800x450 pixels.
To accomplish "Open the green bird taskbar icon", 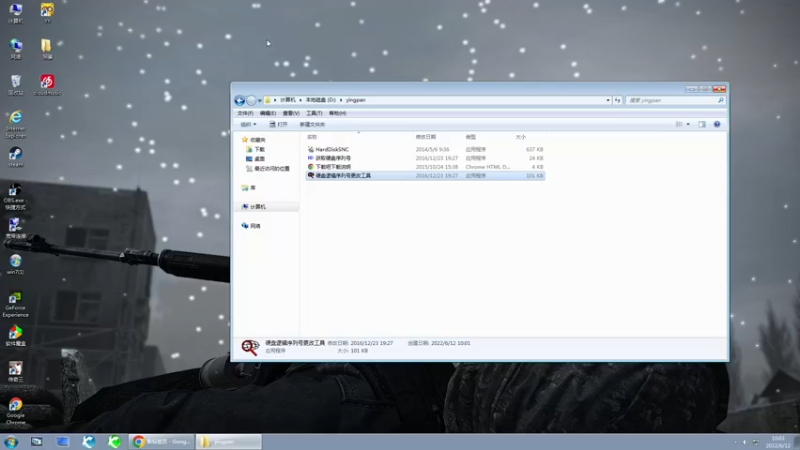I will (x=115, y=442).
